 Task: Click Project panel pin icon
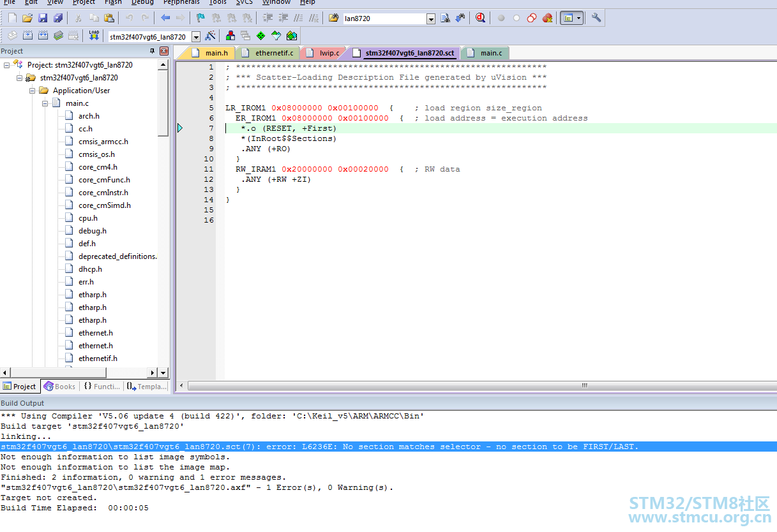(x=153, y=51)
